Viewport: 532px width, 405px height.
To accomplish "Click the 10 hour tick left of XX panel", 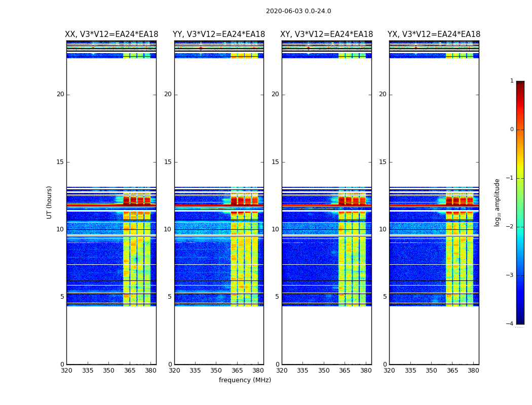I will pos(60,229).
